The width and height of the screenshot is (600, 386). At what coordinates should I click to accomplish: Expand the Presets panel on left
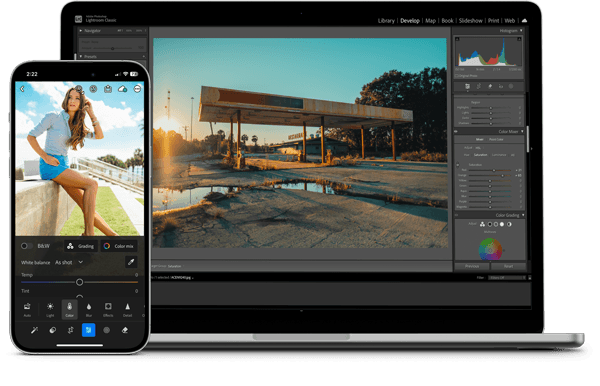pos(81,56)
